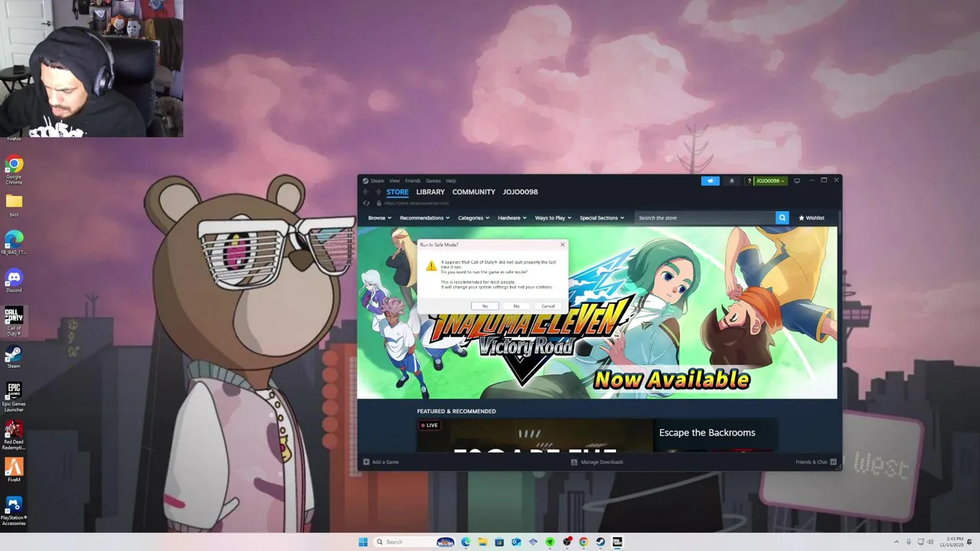Open Red Dead Redemption desktop shortcut
Viewport: 980px width, 551px height.
point(14,435)
